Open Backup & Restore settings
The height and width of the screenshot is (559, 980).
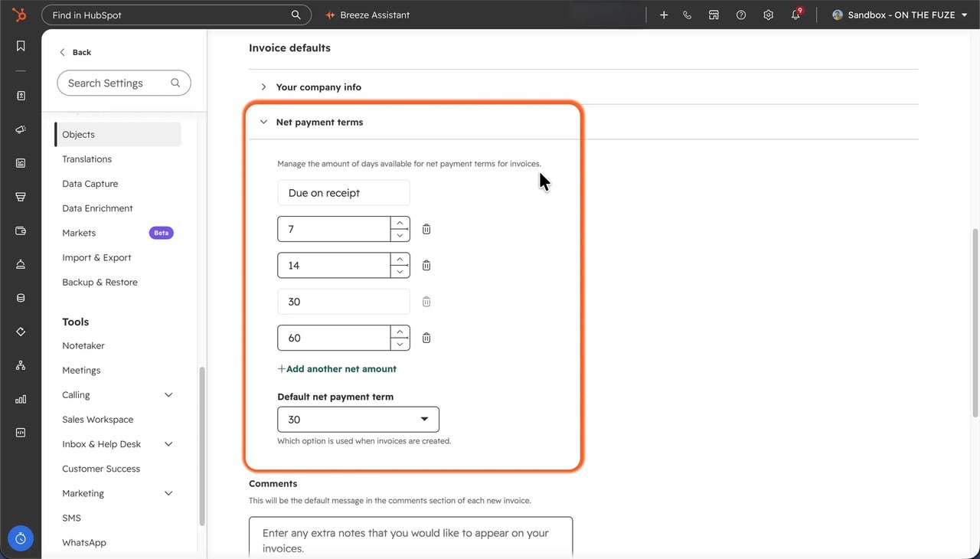[100, 282]
